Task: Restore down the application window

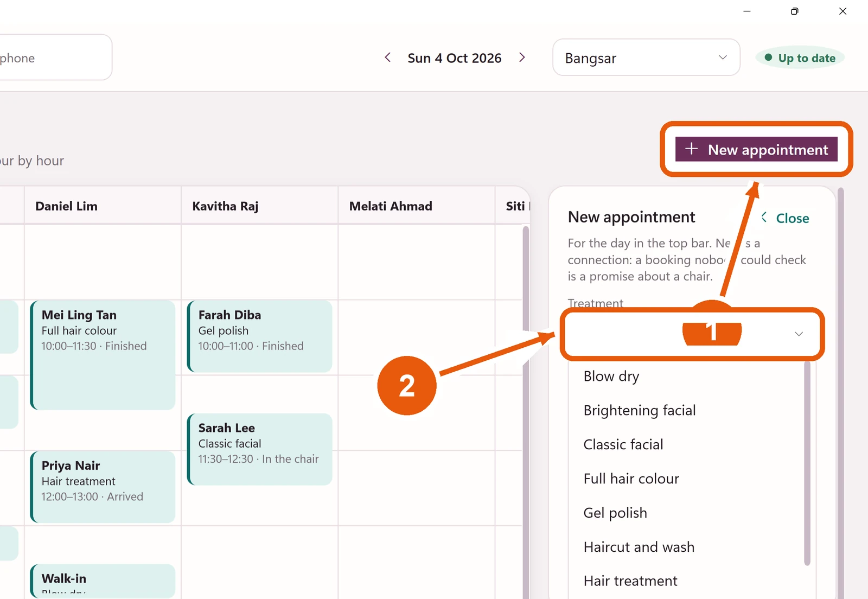Action: tap(795, 11)
